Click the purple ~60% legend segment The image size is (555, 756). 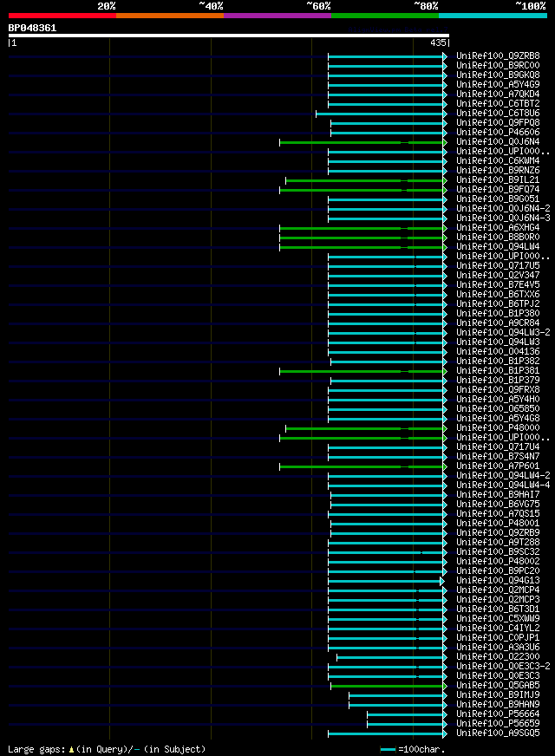click(277, 16)
